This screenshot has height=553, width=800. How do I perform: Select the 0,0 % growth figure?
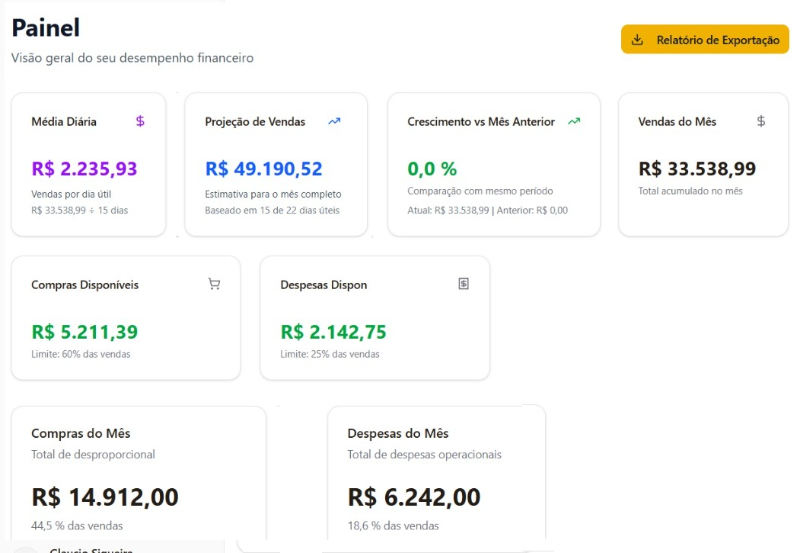pos(432,169)
